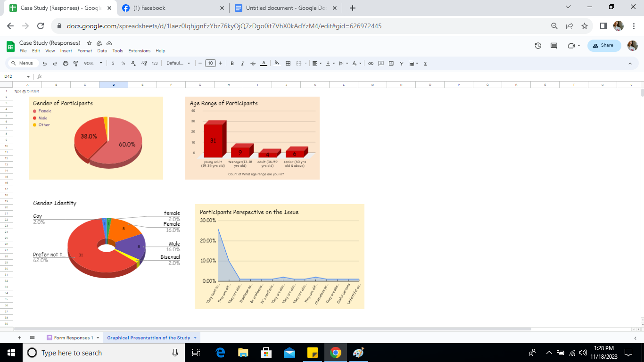Click the Share button
The height and width of the screenshot is (362, 644).
604,45
